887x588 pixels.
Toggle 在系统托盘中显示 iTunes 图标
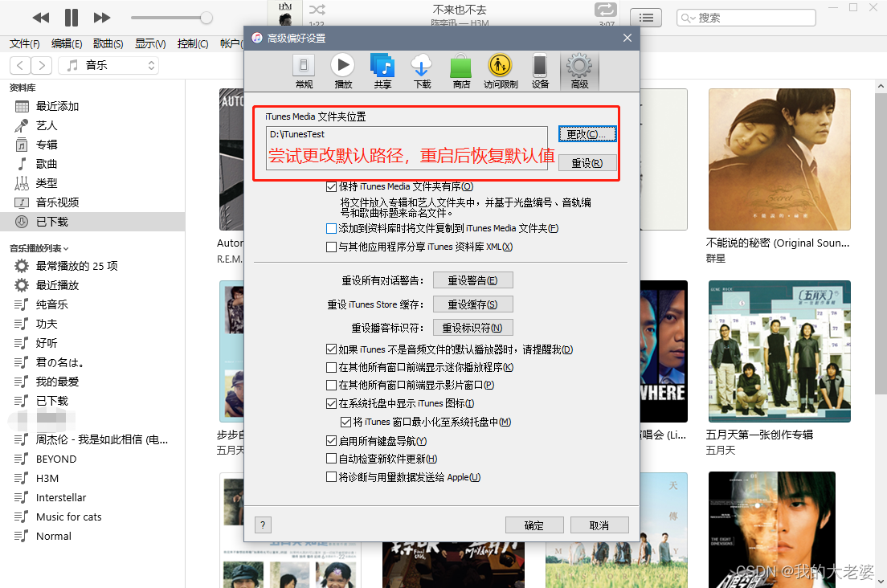[332, 404]
